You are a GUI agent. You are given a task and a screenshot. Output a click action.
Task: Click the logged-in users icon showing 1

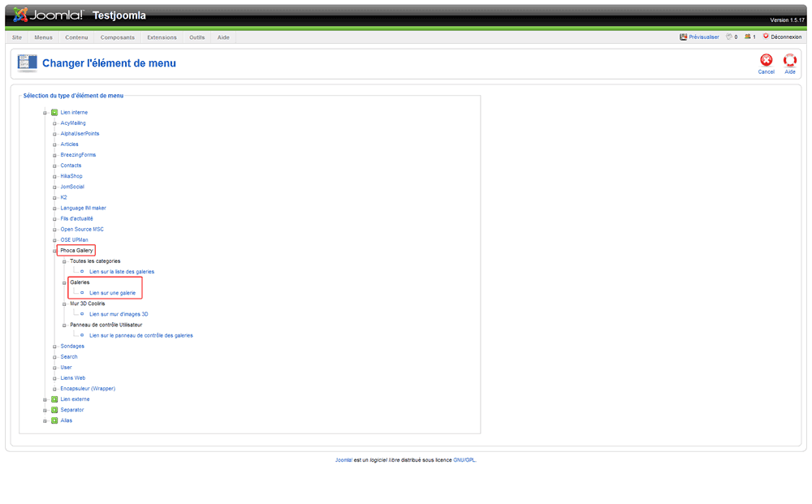point(747,37)
